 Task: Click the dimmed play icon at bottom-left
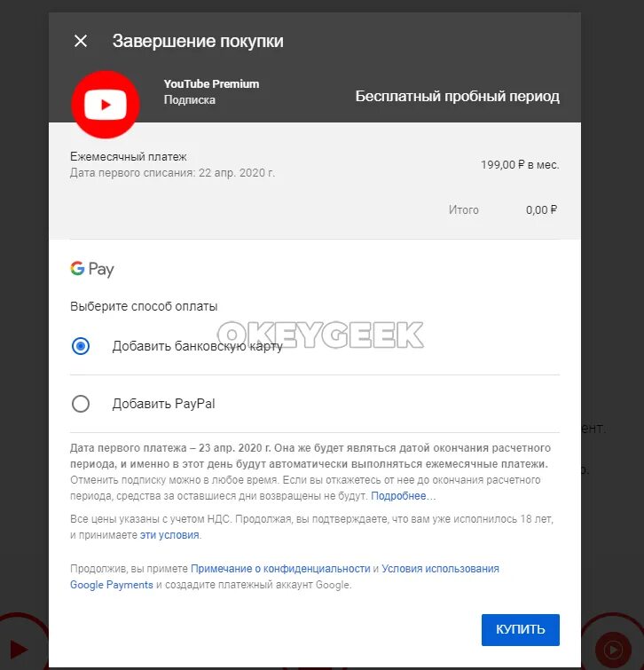click(x=18, y=649)
